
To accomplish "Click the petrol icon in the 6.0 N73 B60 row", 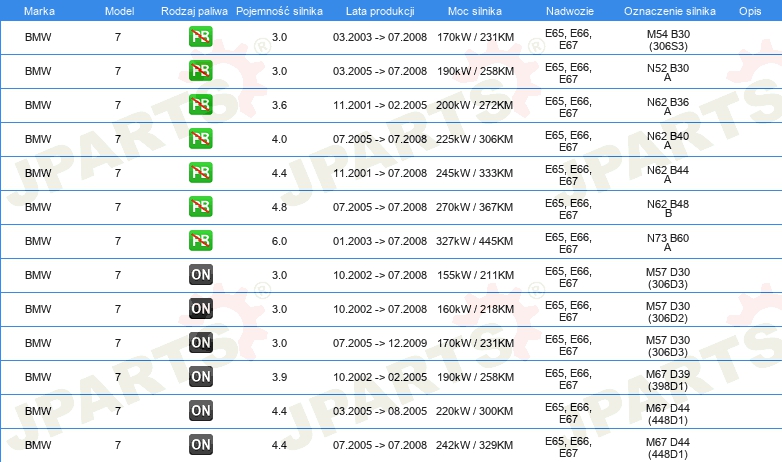I will pos(200,240).
